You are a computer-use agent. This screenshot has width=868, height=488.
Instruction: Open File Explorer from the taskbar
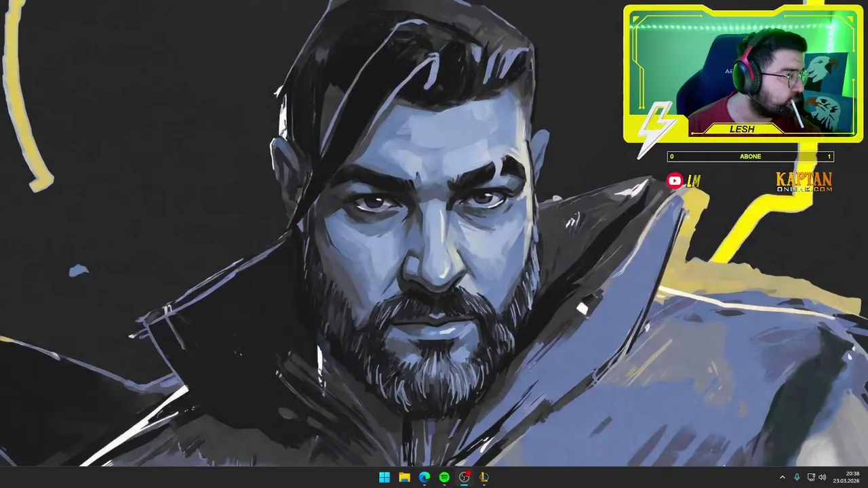404,477
